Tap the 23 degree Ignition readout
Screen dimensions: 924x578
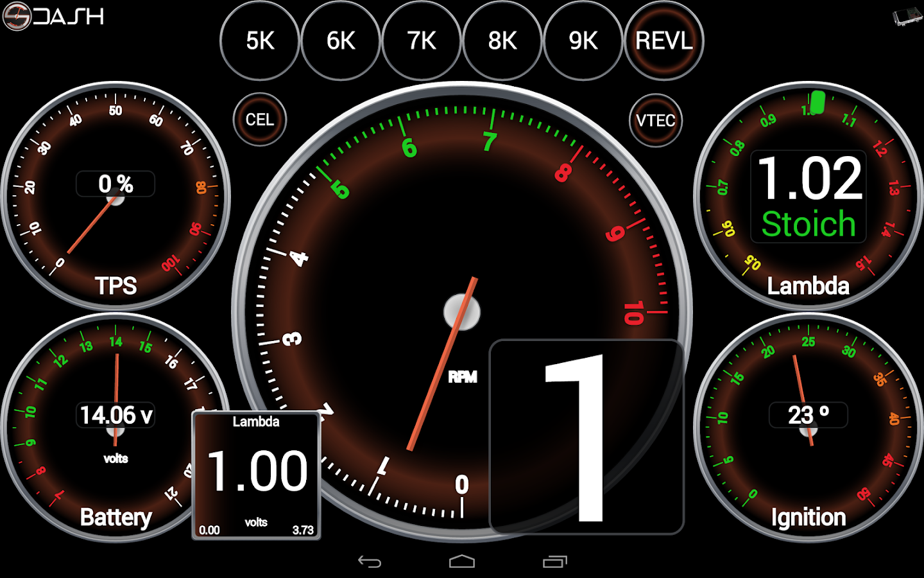coord(808,415)
